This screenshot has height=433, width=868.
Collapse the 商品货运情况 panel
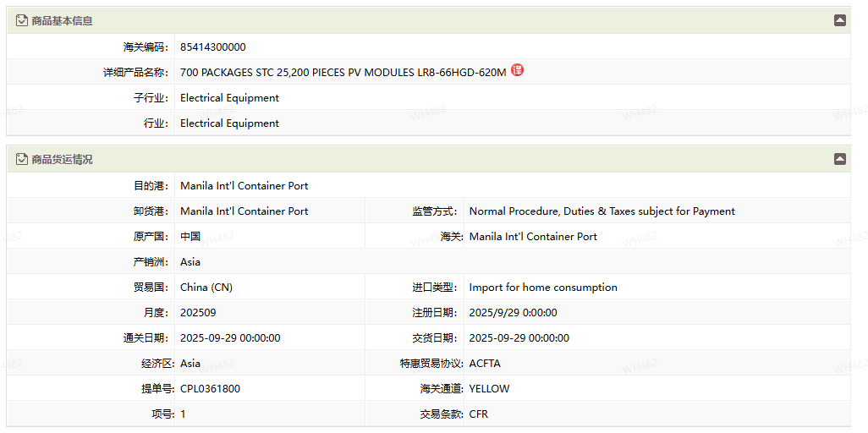[839, 159]
